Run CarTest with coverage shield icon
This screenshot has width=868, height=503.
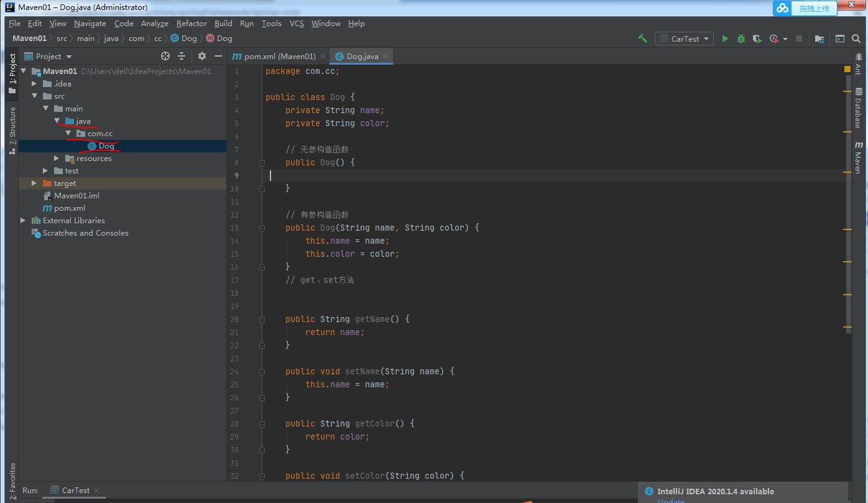pos(757,39)
